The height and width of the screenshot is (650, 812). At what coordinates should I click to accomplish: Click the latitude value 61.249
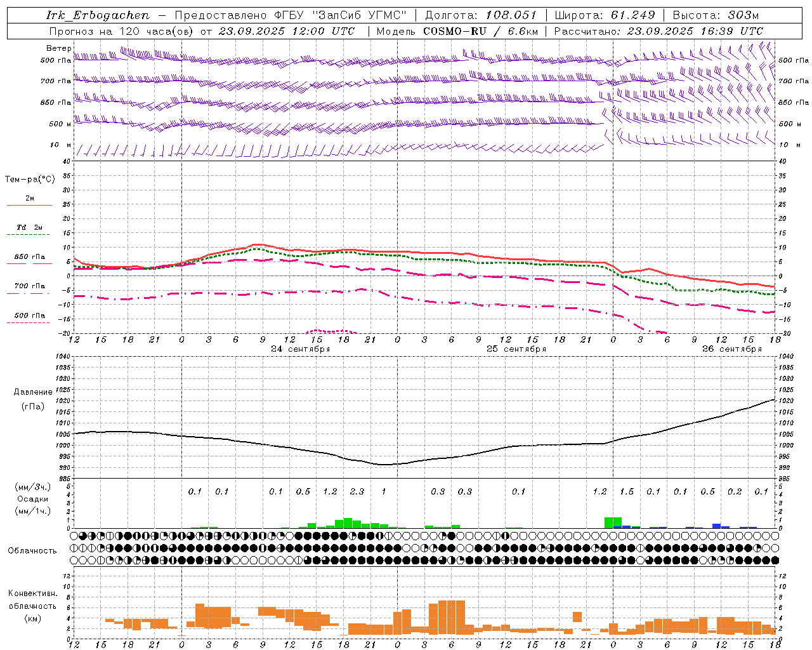632,15
